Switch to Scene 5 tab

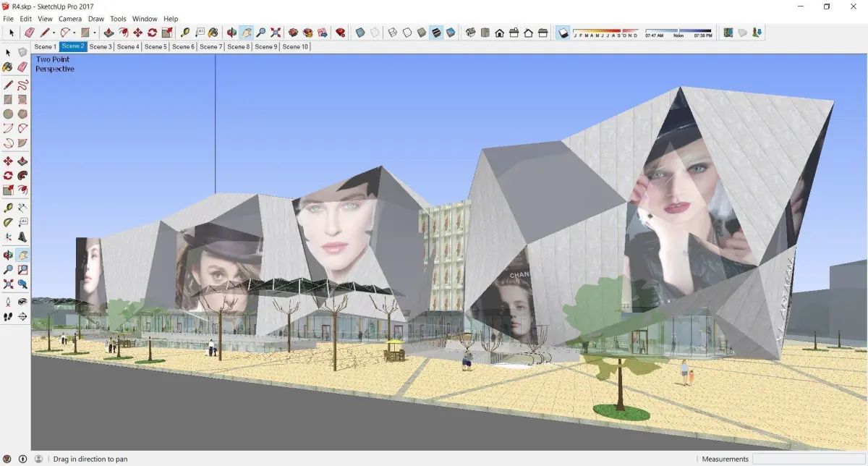pyautogui.click(x=156, y=46)
